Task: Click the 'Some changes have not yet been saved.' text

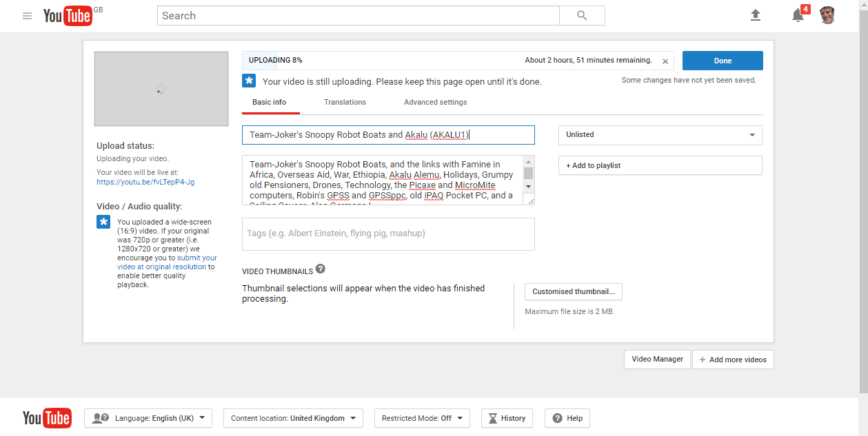Action: coord(689,81)
